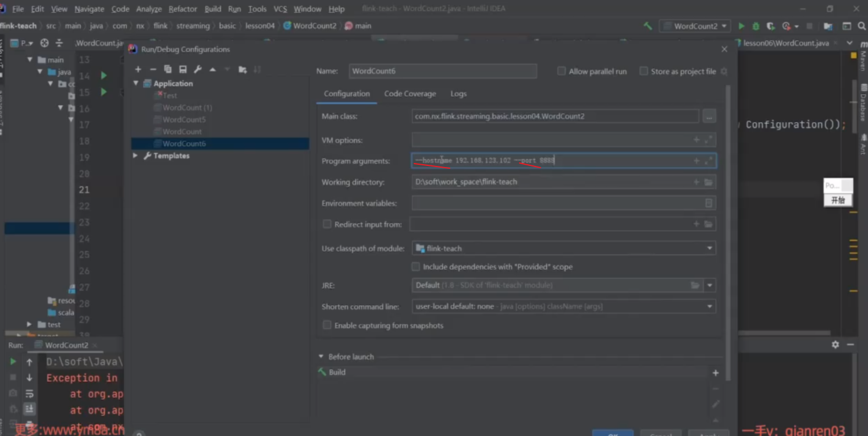868x436 pixels.
Task: Check Include dependencies with Provided scope
Action: 415,267
